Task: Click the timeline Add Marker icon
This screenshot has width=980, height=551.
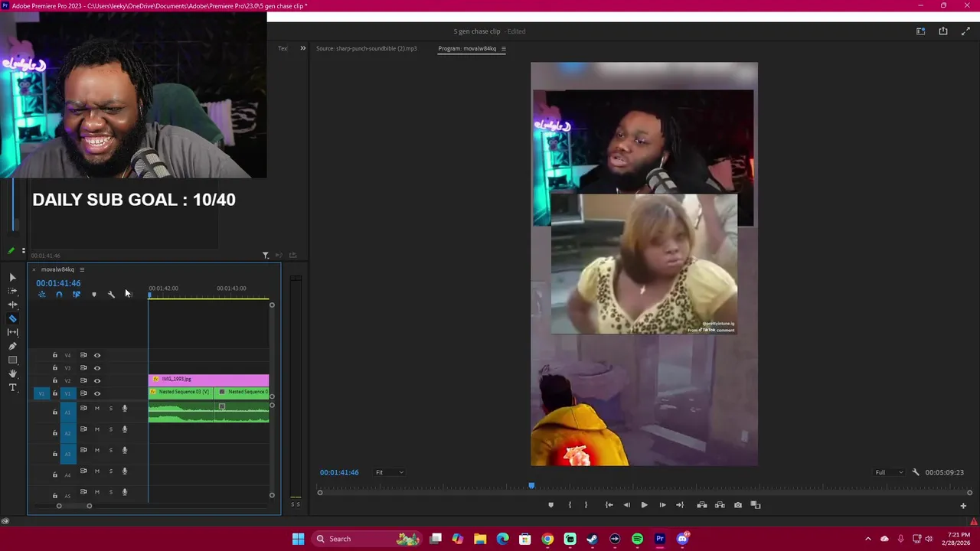Action: coord(94,295)
